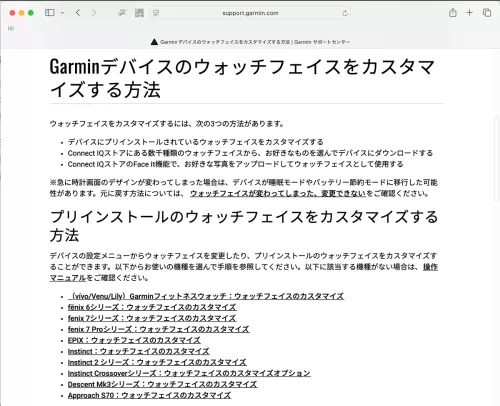The width and height of the screenshot is (500, 406).
Task: Go back to the previous page
Action: click(x=78, y=13)
